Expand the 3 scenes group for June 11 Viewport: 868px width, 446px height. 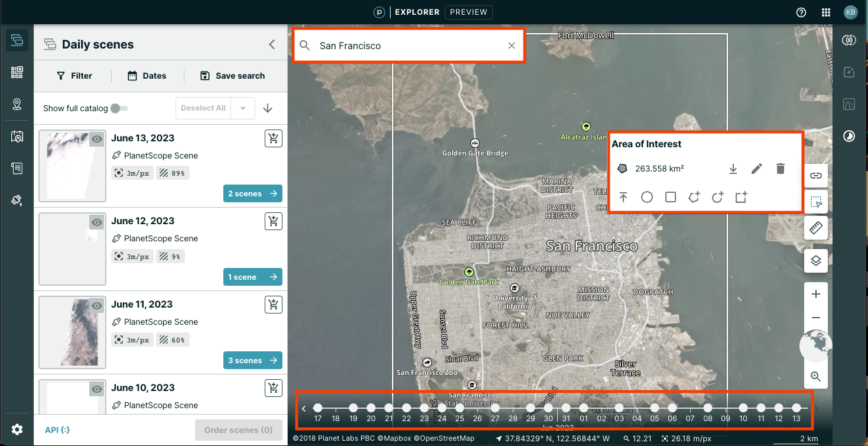(x=252, y=360)
